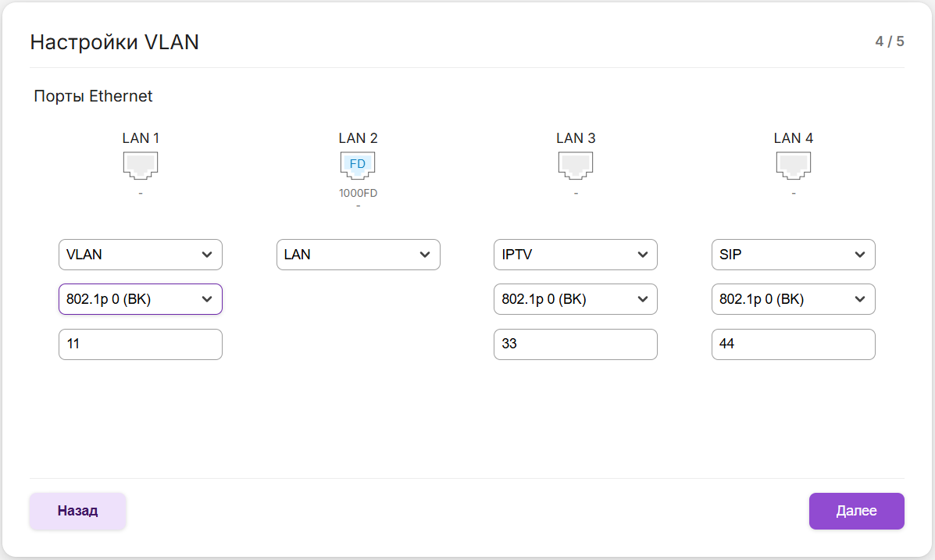Viewport: 935px width, 560px height.
Task: Click the LAN 1 Ethernet port icon
Action: point(141,165)
